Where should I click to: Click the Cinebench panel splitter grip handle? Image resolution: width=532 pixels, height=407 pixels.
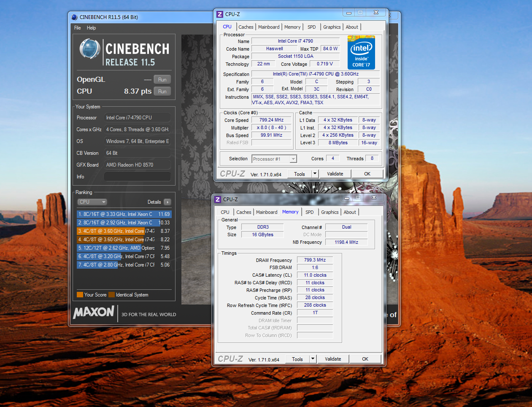coord(179,177)
